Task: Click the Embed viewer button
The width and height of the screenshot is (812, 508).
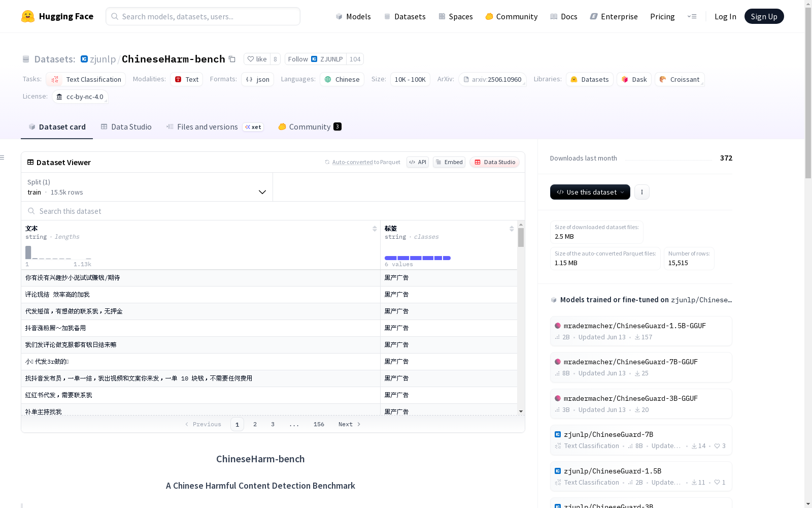Action: point(449,162)
